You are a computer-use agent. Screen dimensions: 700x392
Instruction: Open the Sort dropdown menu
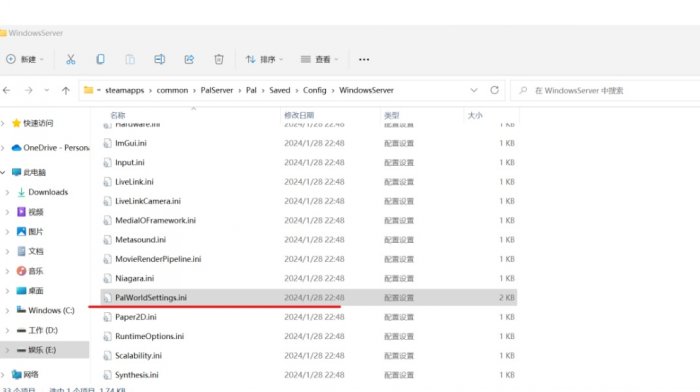click(x=264, y=59)
